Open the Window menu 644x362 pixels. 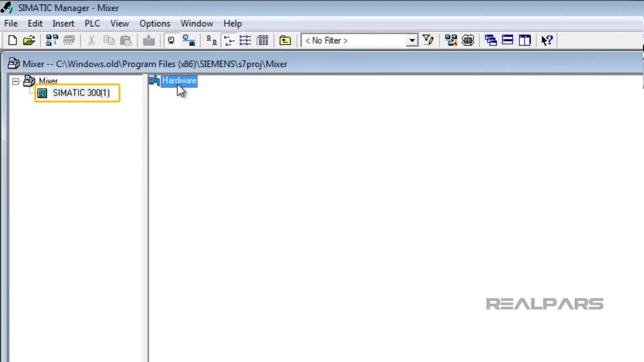pyautogui.click(x=197, y=23)
